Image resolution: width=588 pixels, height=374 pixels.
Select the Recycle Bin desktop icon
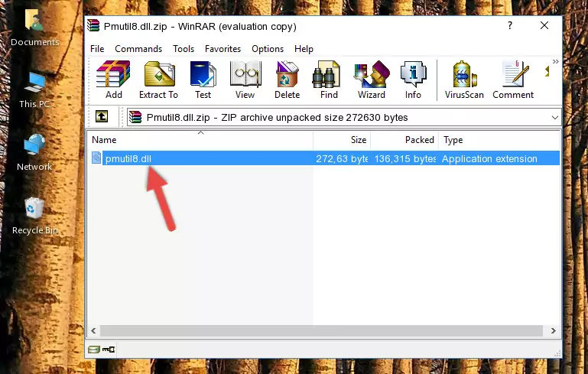(x=34, y=216)
